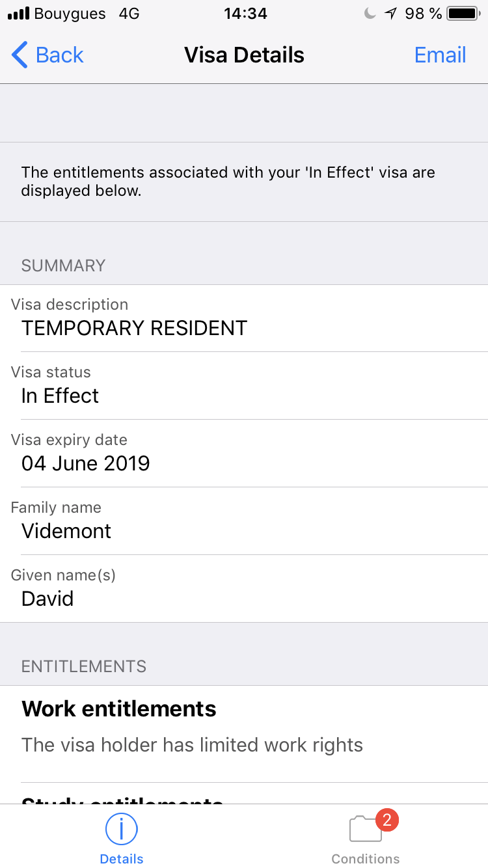Image resolution: width=488 pixels, height=868 pixels.
Task: Open the Details info circle icon
Action: pyautogui.click(x=122, y=830)
